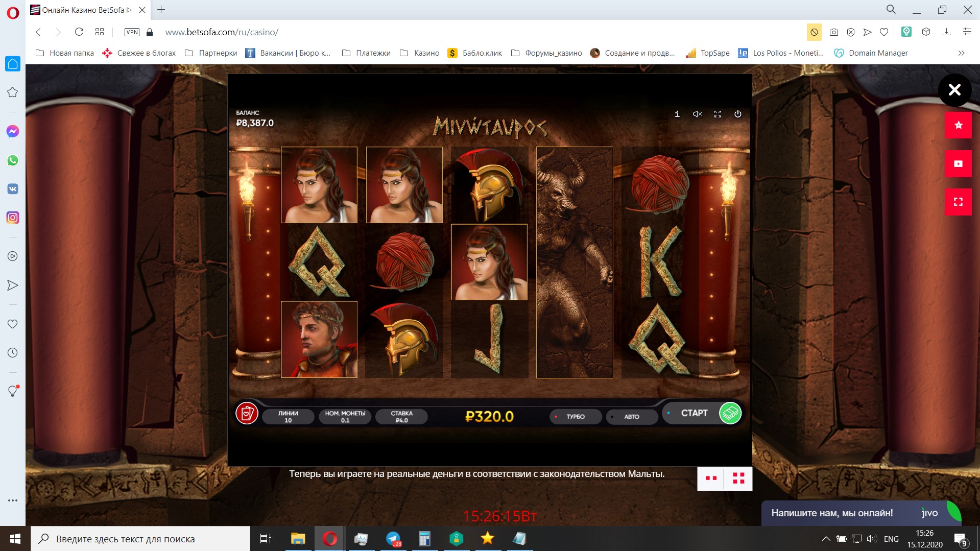This screenshot has width=980, height=551.
Task: Expand the Платежки bookmark folder
Action: tap(366, 53)
